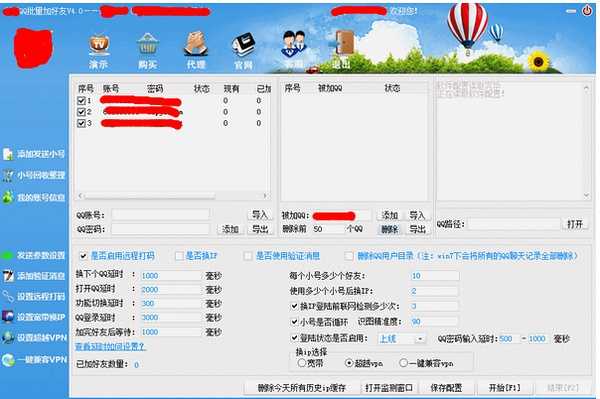This screenshot has width=600, height=399.
Task: Click 密码 column header in account list
Action: click(x=155, y=89)
